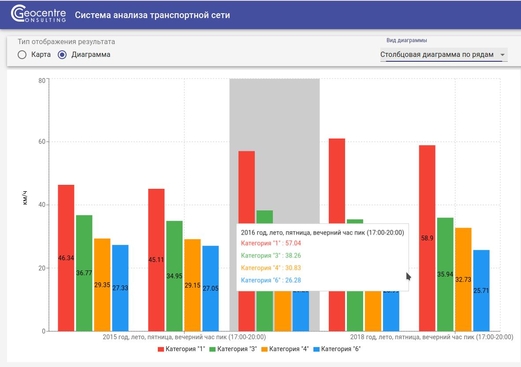
Task: Click tooltip line Категория "6" : 26.28
Action: pos(271,280)
